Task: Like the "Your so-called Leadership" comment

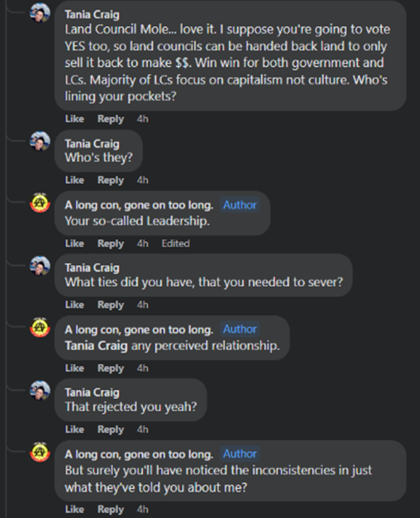Action: pos(74,243)
